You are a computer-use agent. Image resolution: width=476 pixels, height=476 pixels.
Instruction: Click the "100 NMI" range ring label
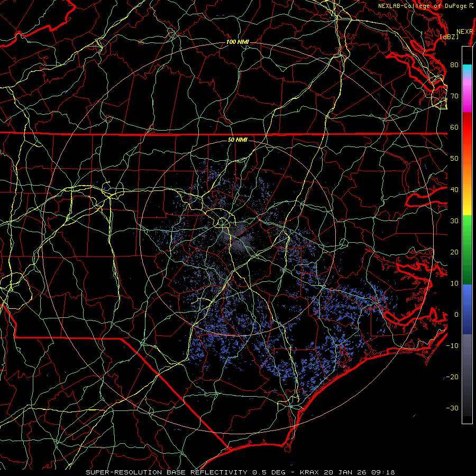pos(237,42)
